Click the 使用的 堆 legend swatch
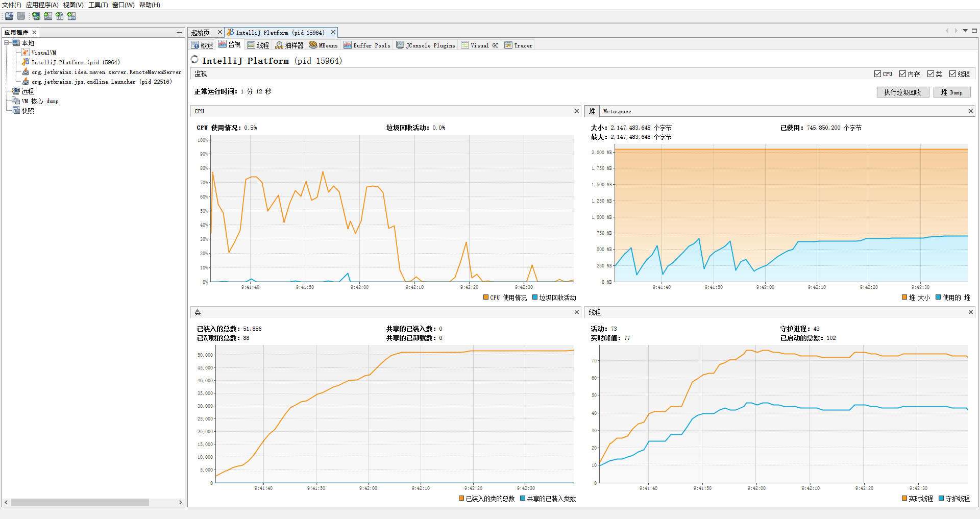 938,298
